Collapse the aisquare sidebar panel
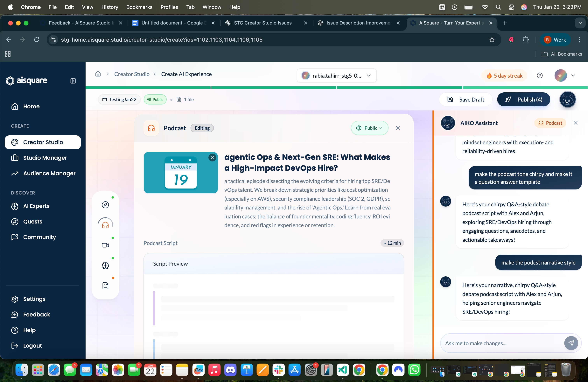 coord(73,81)
